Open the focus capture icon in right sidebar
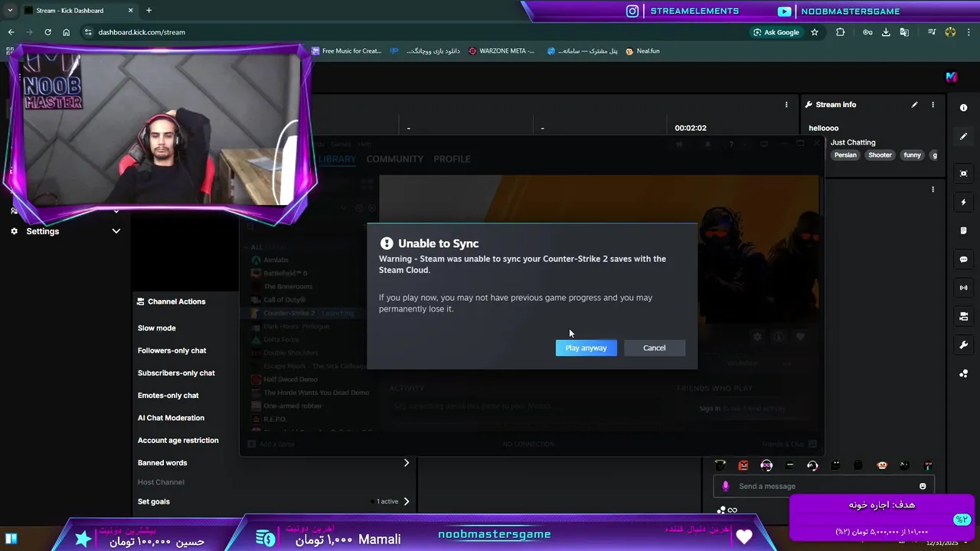 coord(963,174)
